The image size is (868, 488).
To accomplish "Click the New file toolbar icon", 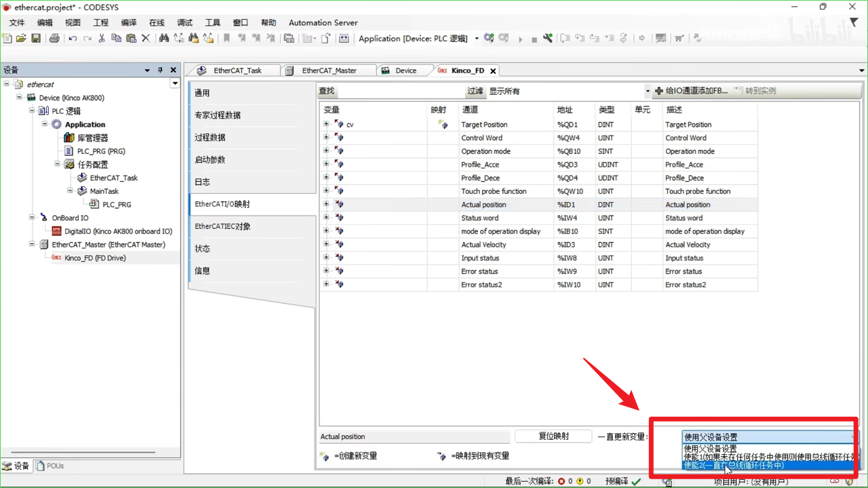I will pos(7,39).
